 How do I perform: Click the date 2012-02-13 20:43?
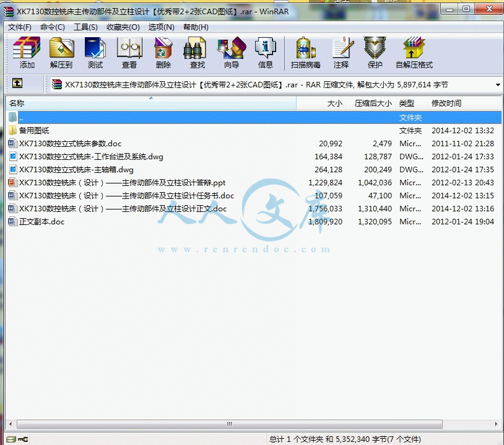pos(463,183)
